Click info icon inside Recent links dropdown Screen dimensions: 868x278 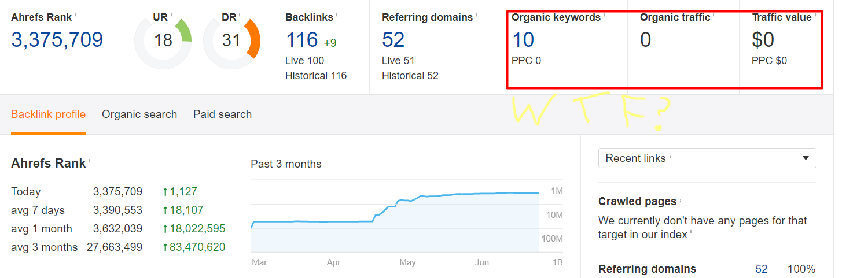click(x=670, y=156)
